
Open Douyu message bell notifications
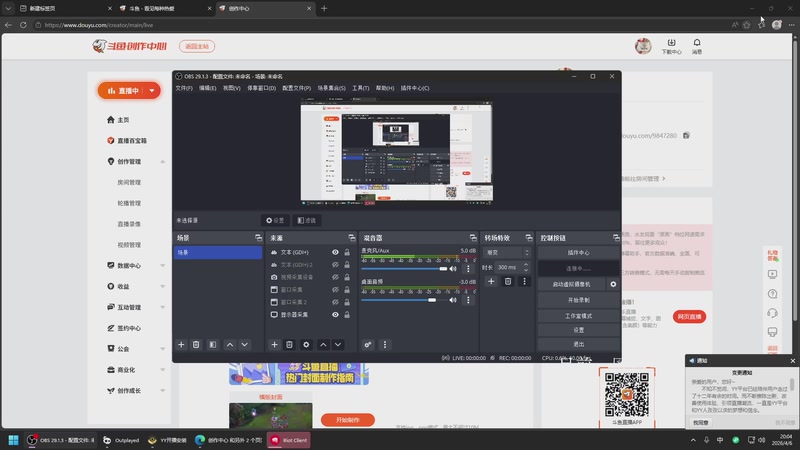(697, 46)
